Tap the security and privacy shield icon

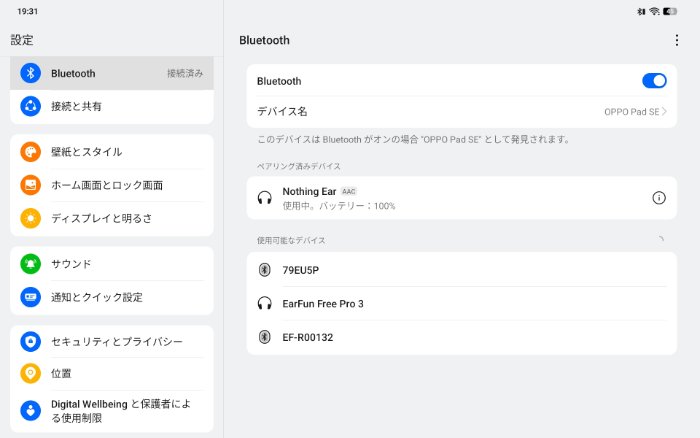[30, 342]
